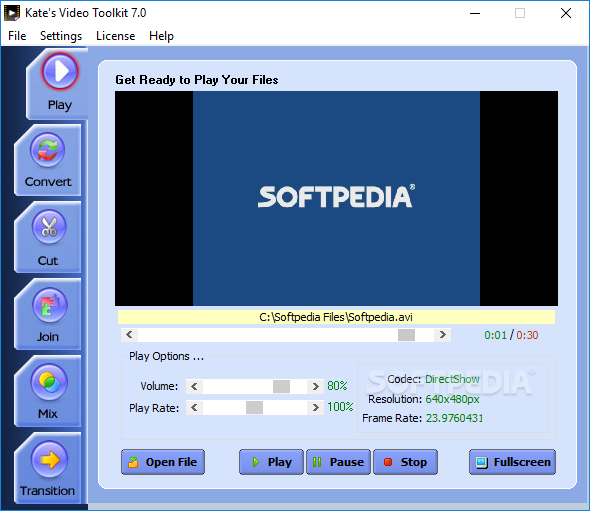Open the License menu
The height and width of the screenshot is (511, 590).
tap(116, 36)
